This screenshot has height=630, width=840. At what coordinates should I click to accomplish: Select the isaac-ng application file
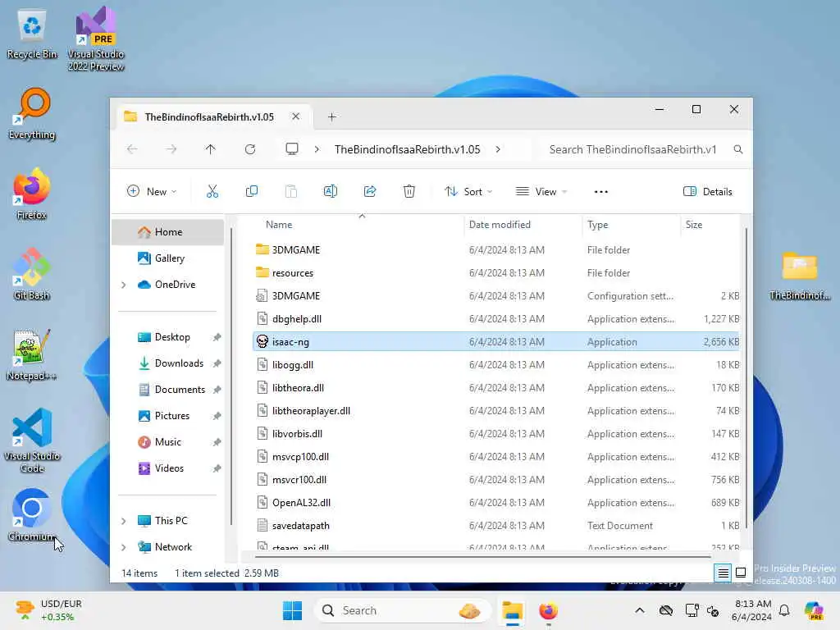[496, 342]
